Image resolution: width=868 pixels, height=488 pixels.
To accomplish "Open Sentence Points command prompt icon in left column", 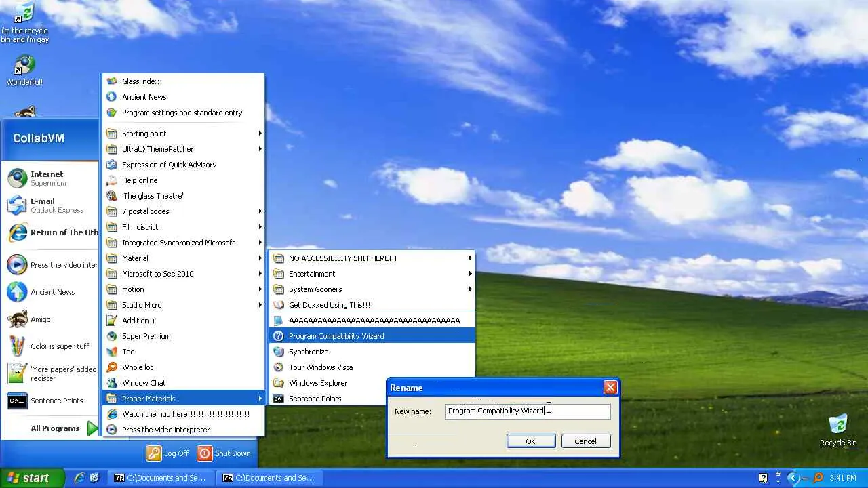I will click(17, 401).
